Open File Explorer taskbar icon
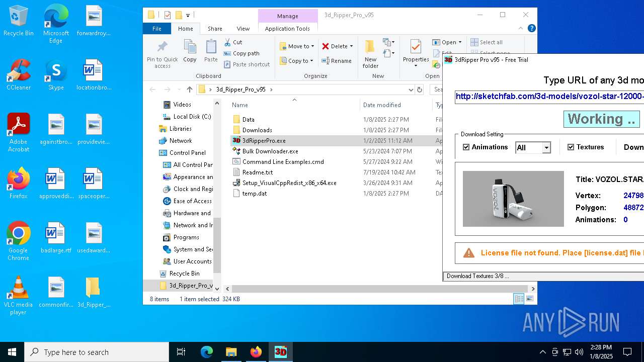The image size is (644, 362). (231, 352)
